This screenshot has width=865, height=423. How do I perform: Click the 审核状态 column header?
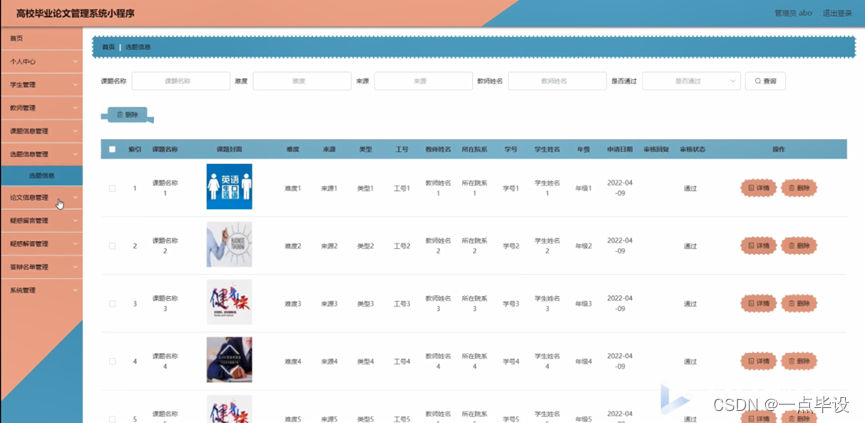coord(692,149)
